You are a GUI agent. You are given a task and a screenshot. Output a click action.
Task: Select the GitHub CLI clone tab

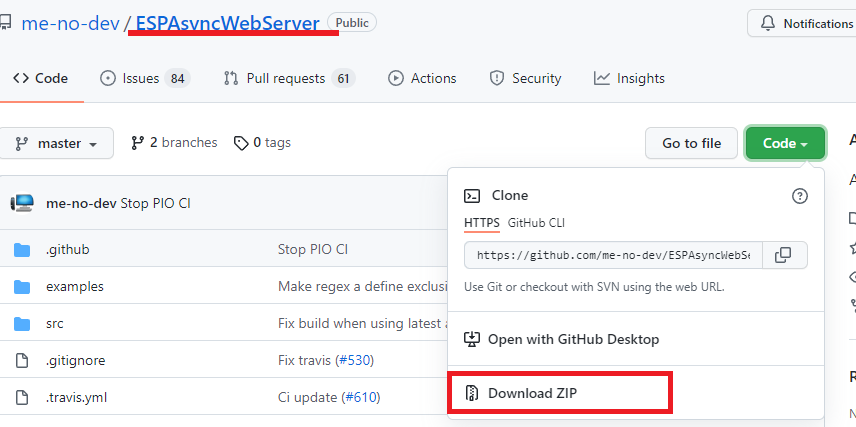(536, 223)
